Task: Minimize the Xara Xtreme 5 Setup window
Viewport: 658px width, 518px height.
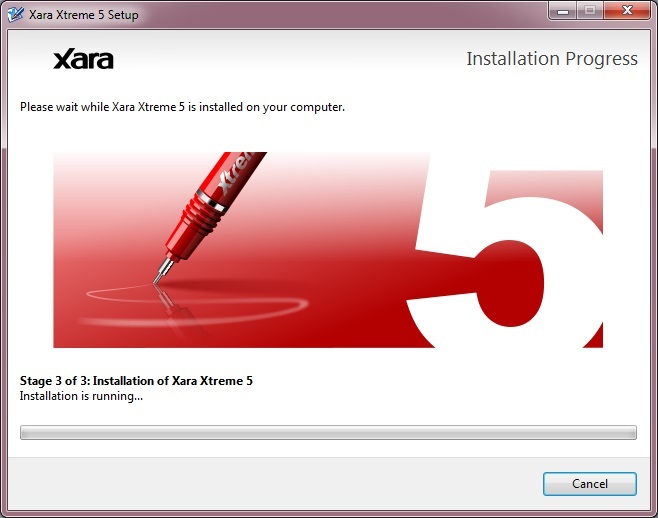Action: [x=563, y=10]
